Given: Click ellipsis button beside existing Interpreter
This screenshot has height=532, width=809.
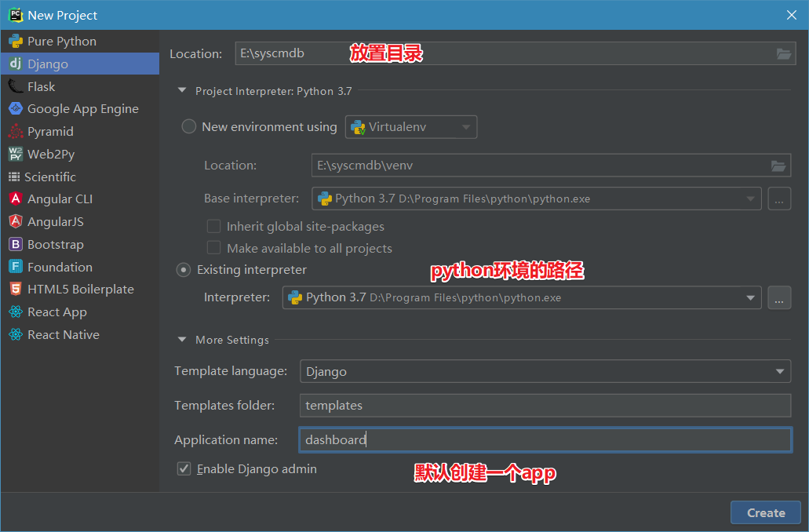Looking at the screenshot, I should click(x=779, y=297).
